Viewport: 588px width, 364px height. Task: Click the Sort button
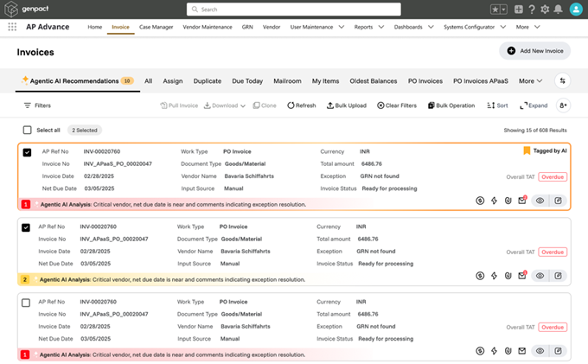coord(497,105)
